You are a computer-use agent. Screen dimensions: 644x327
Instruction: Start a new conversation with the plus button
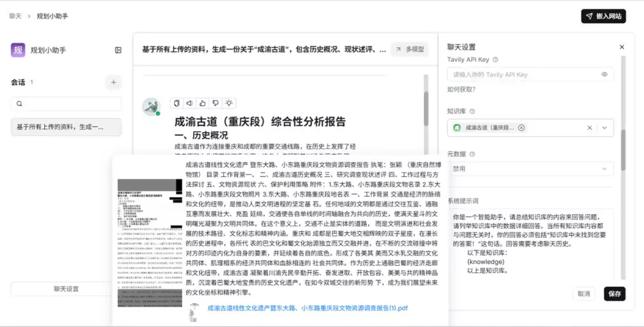pos(113,82)
